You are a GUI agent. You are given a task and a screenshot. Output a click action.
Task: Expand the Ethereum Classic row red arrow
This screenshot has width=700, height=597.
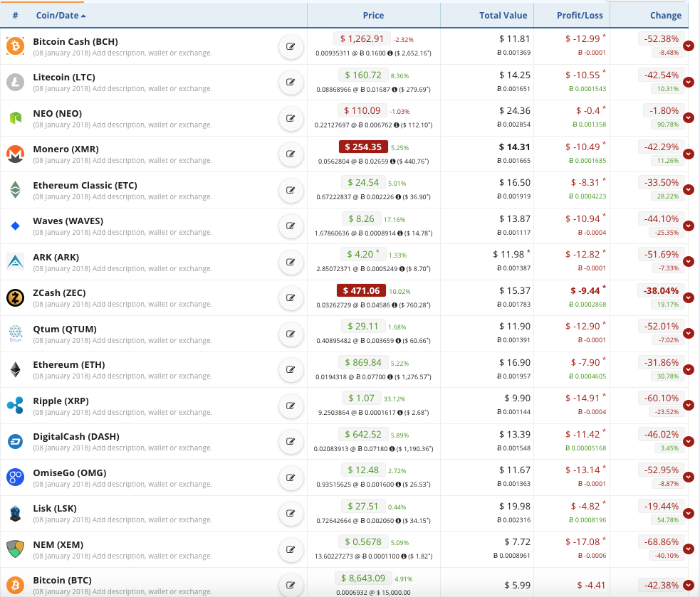[689, 189]
